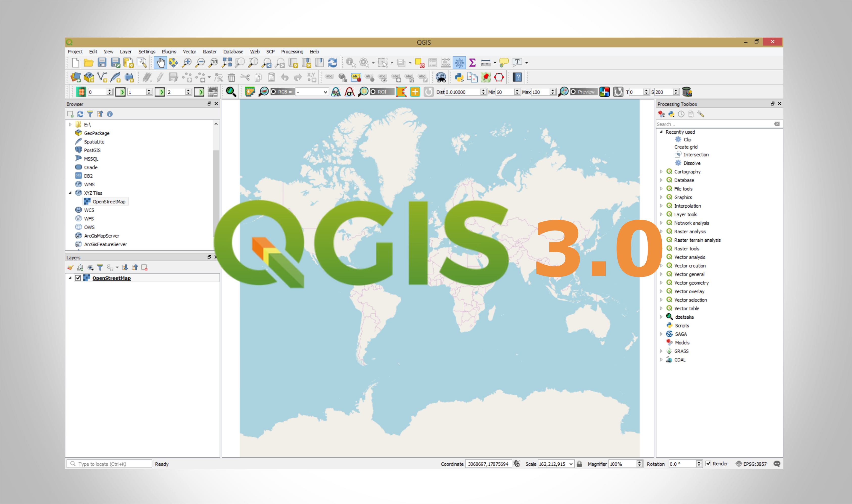
Task: Open the Raster menu
Action: [210, 52]
